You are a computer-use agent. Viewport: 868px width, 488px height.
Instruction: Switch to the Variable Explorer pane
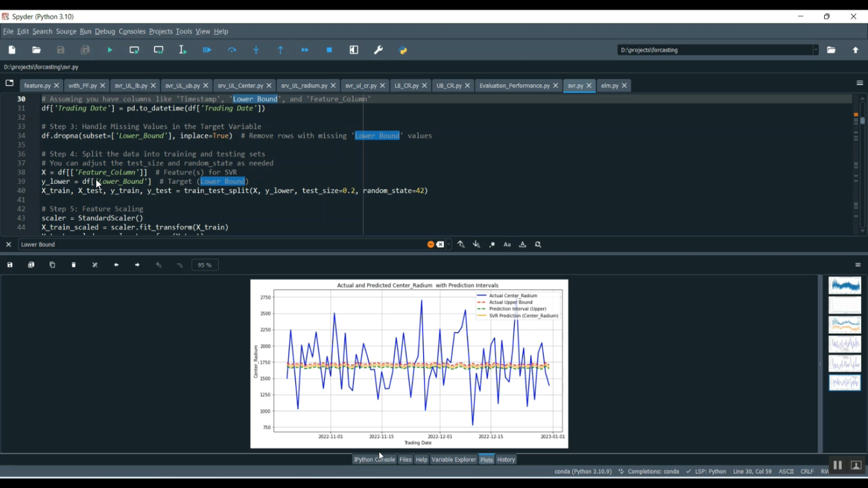coord(453,460)
